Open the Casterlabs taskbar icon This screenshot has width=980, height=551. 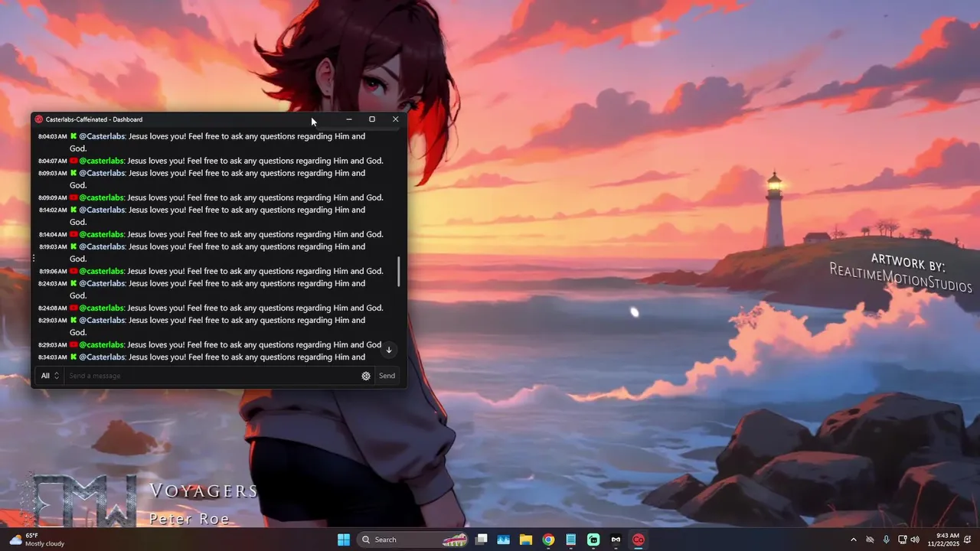click(x=638, y=540)
